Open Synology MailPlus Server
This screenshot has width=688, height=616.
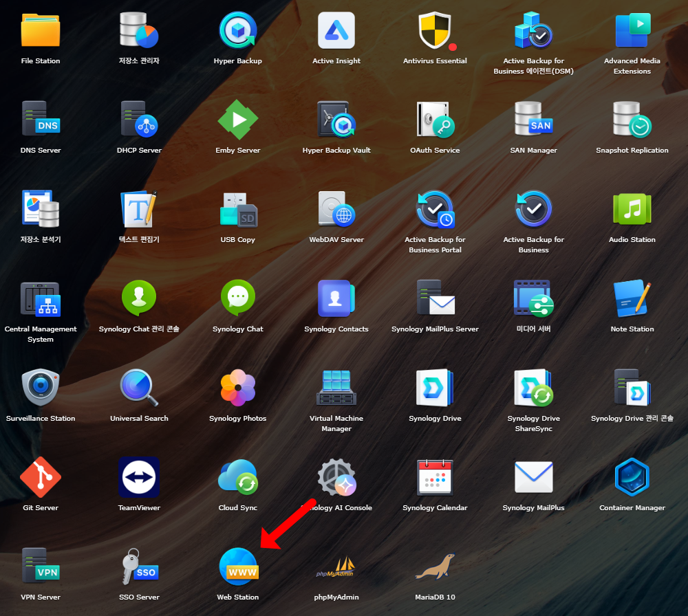[x=435, y=298]
